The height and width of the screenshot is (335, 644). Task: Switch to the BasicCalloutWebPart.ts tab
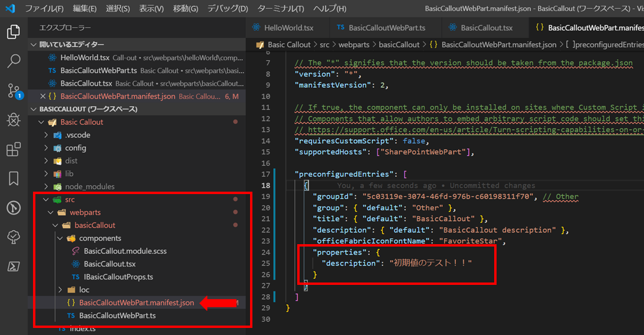pyautogui.click(x=385, y=28)
